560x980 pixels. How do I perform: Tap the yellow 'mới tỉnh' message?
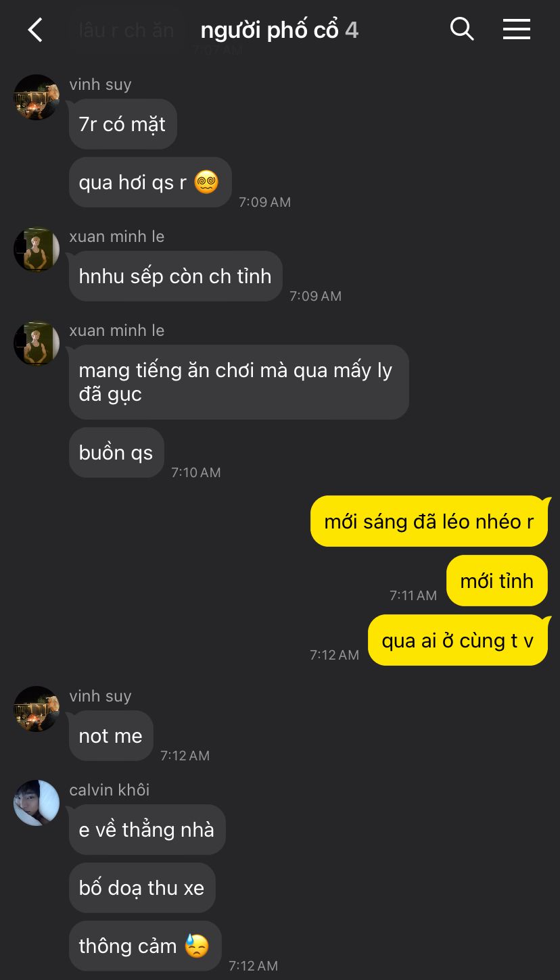pos(497,581)
